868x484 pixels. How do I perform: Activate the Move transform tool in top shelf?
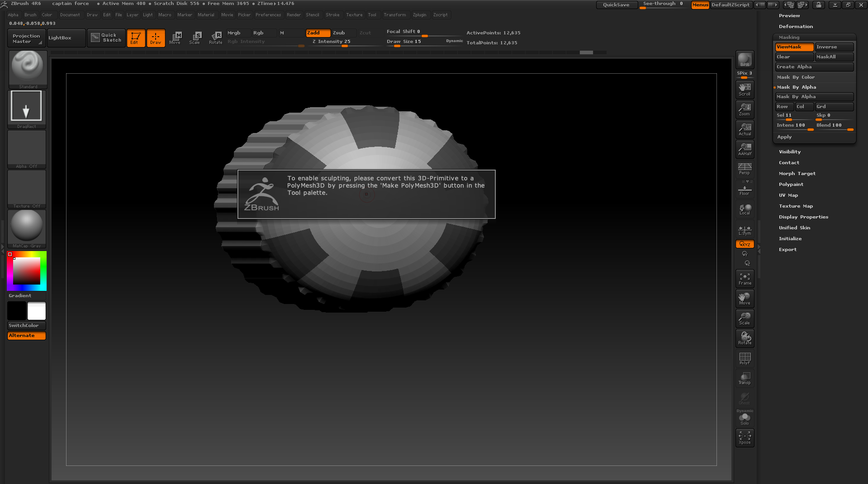point(175,38)
